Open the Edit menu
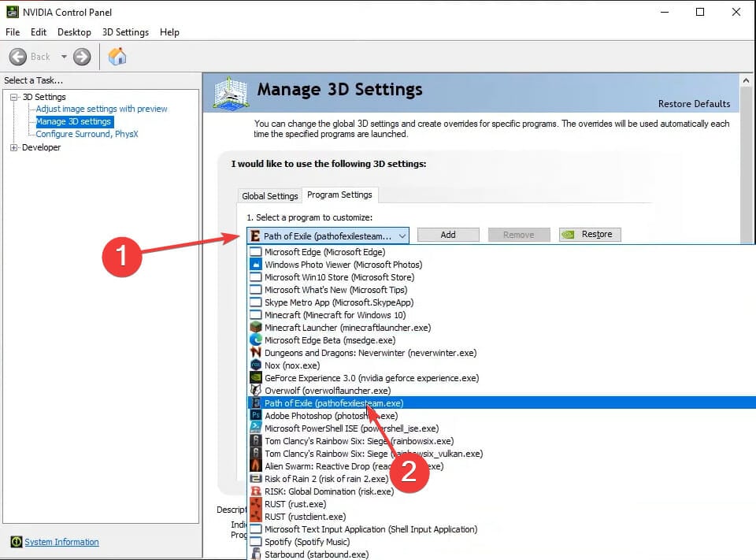The width and height of the screenshot is (756, 560). tap(39, 32)
